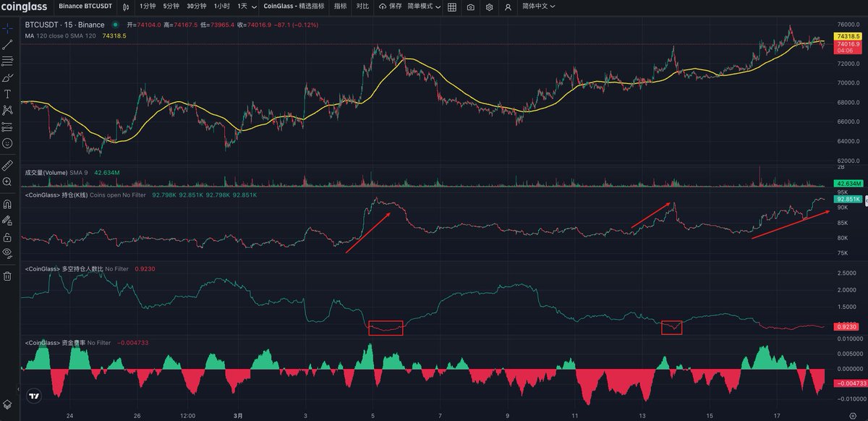
Task: Toggle magnet mode for drawings
Action: coord(7,204)
